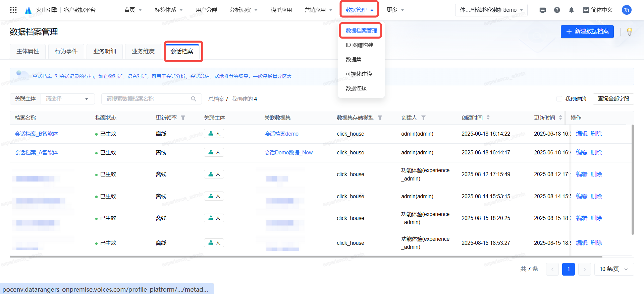The image size is (644, 294).
Task: Filter by update frequency funnel icon
Action: tap(183, 118)
